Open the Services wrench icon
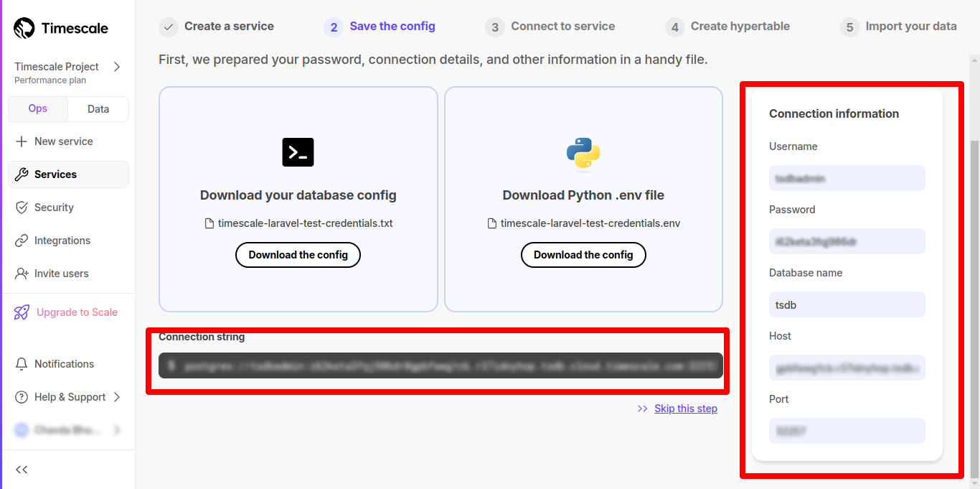This screenshot has width=980, height=489. pos(22,174)
